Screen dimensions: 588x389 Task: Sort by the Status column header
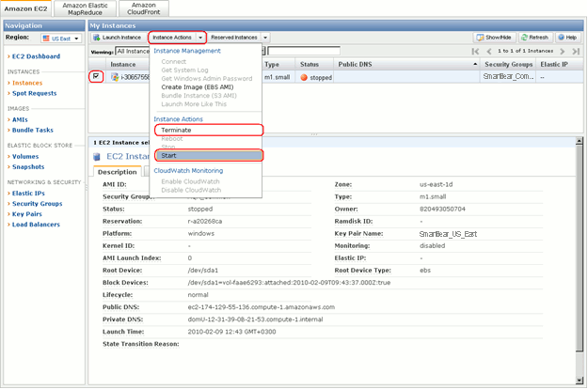314,65
